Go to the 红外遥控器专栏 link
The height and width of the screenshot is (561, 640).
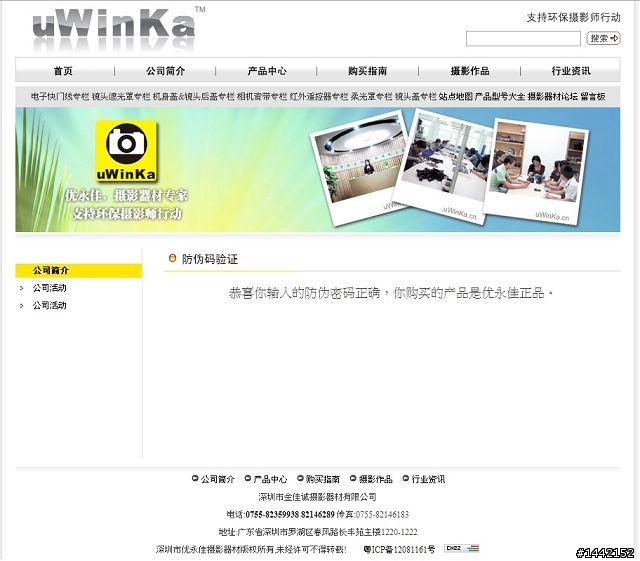(319, 96)
